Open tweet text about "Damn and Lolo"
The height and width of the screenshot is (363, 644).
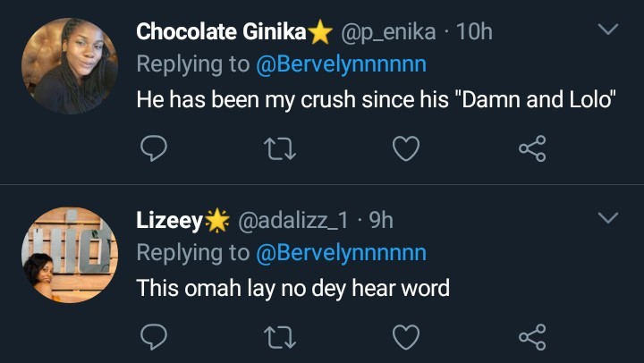click(x=376, y=99)
